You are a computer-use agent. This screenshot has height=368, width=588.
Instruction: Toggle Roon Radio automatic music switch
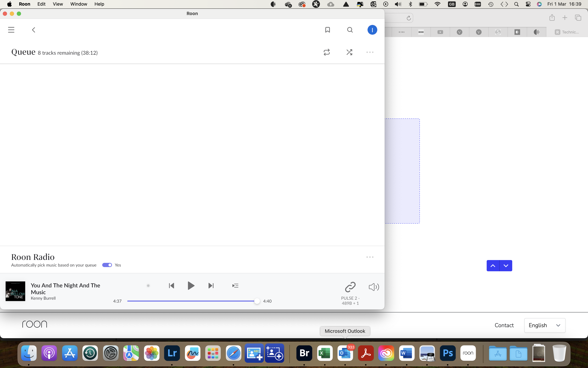click(x=107, y=265)
